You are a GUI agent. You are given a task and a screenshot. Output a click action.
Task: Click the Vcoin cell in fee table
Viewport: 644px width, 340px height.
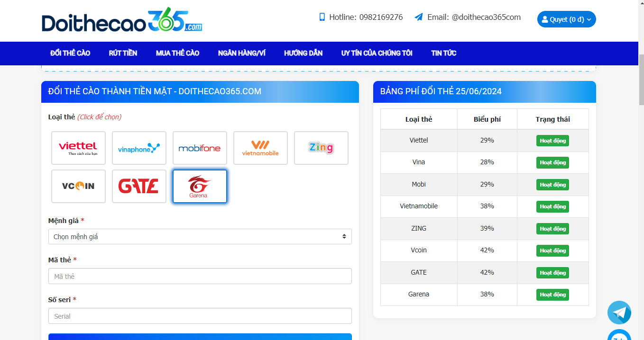[419, 250]
